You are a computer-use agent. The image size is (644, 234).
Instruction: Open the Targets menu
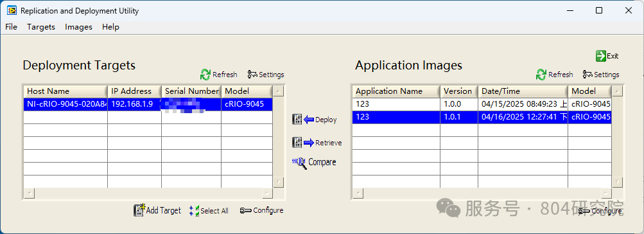coord(41,27)
